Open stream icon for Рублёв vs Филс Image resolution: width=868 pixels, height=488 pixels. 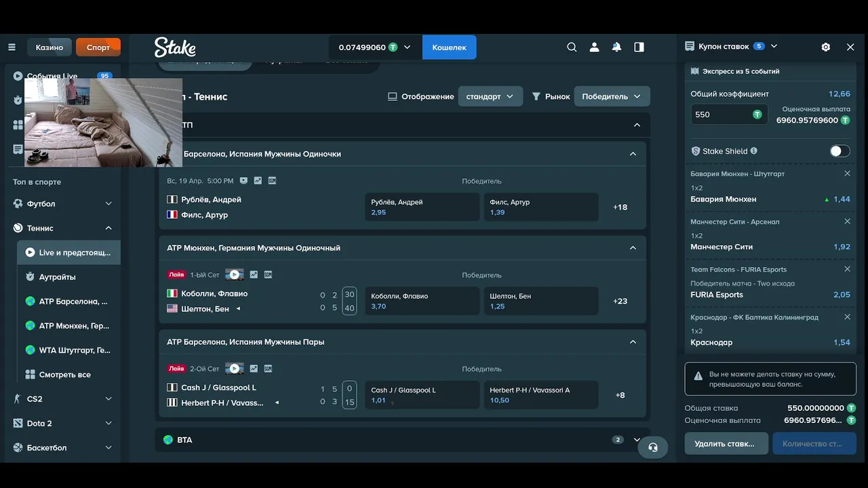[243, 181]
